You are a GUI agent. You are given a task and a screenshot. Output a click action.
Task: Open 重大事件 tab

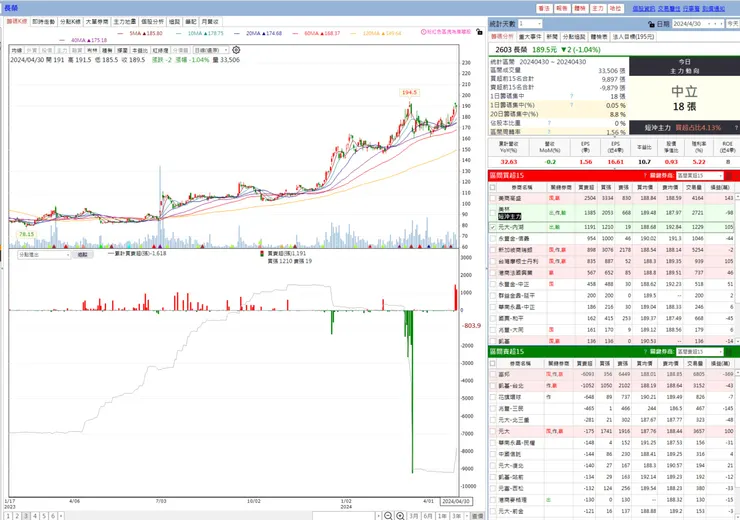click(x=530, y=36)
